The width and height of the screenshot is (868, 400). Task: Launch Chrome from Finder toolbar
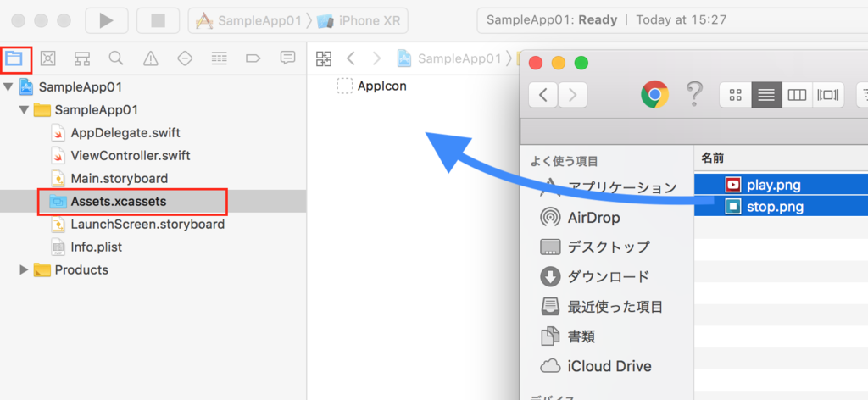tap(655, 95)
